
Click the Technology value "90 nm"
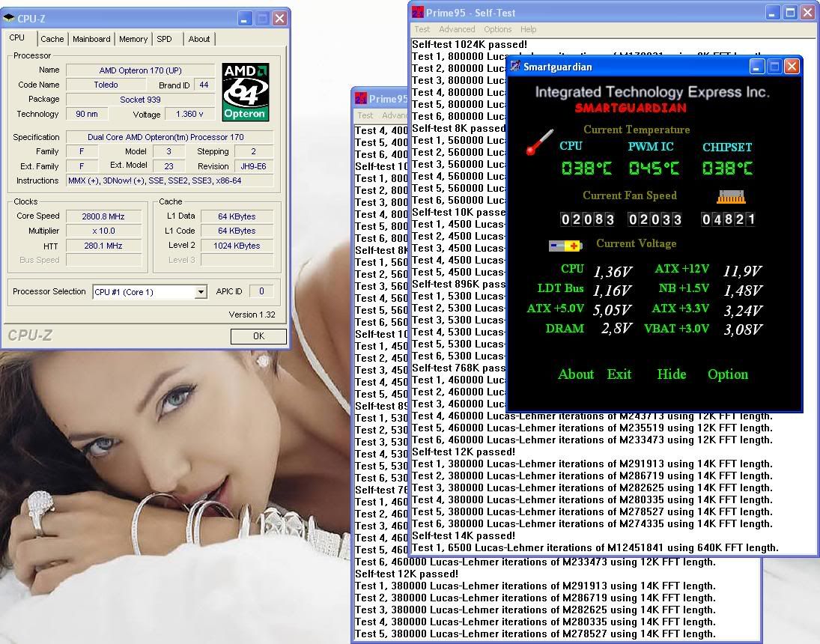point(87,114)
